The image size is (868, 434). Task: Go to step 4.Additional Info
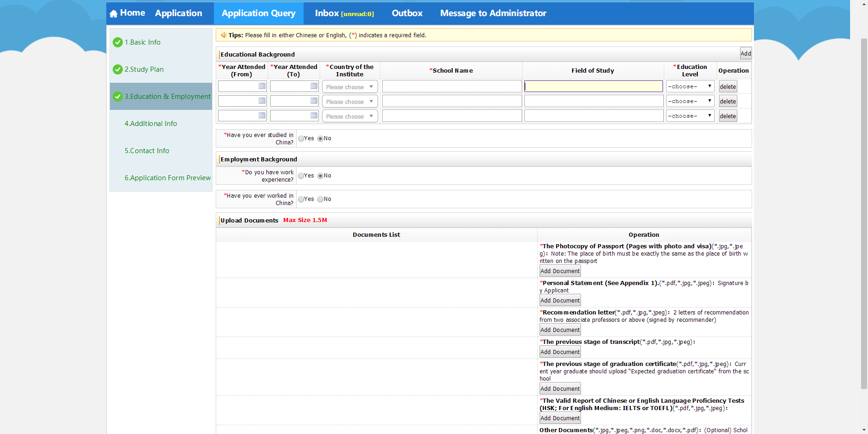[151, 124]
